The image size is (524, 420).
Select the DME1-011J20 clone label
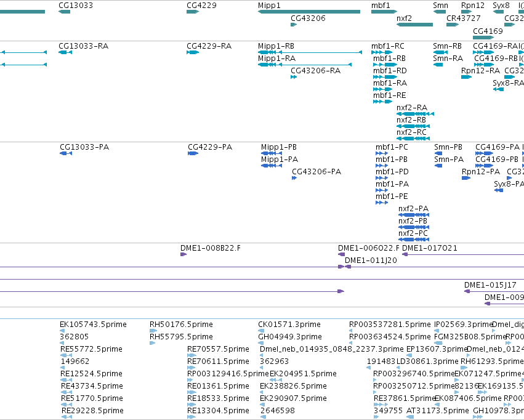point(371,260)
